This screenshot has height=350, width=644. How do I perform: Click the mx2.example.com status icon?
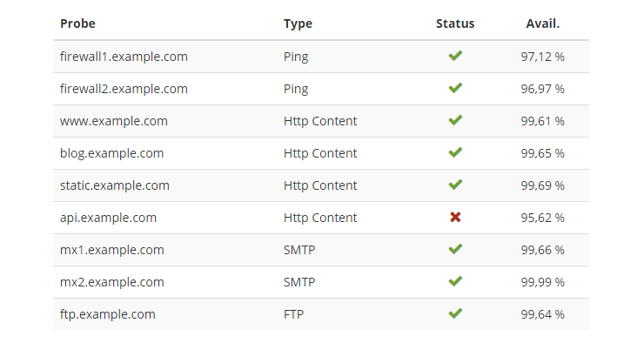(x=455, y=281)
